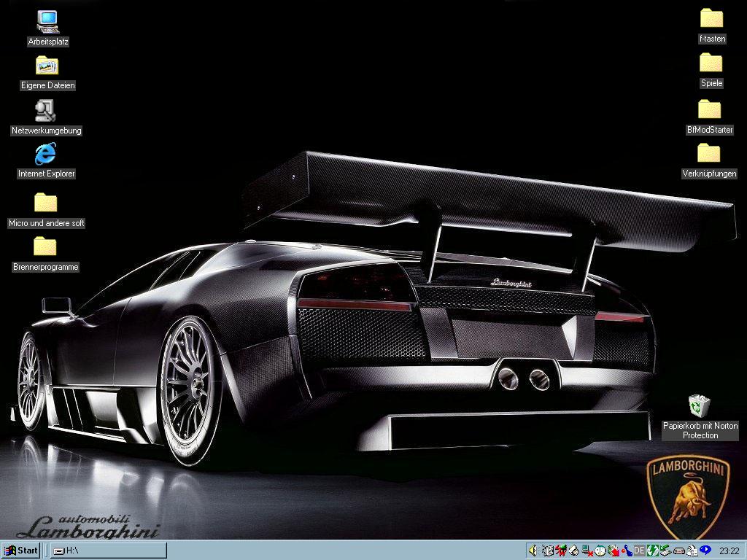Click the Verknüpfungen label text
The image size is (747, 560).
tap(709, 174)
